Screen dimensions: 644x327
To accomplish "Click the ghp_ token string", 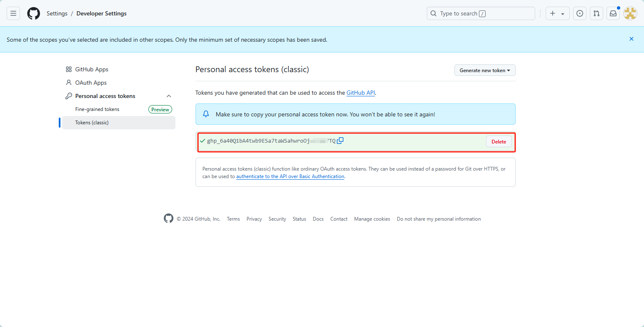I will 271,141.
